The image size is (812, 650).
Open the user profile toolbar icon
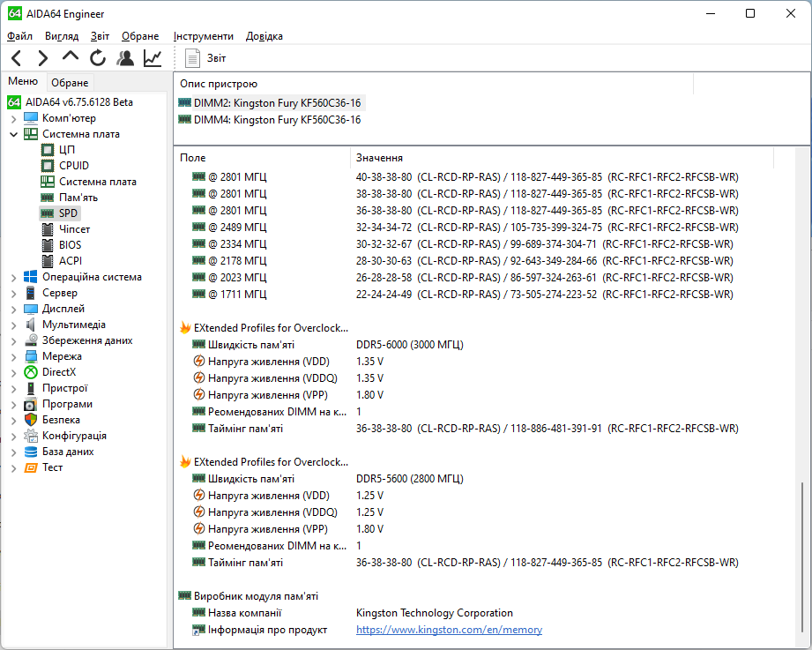[125, 58]
